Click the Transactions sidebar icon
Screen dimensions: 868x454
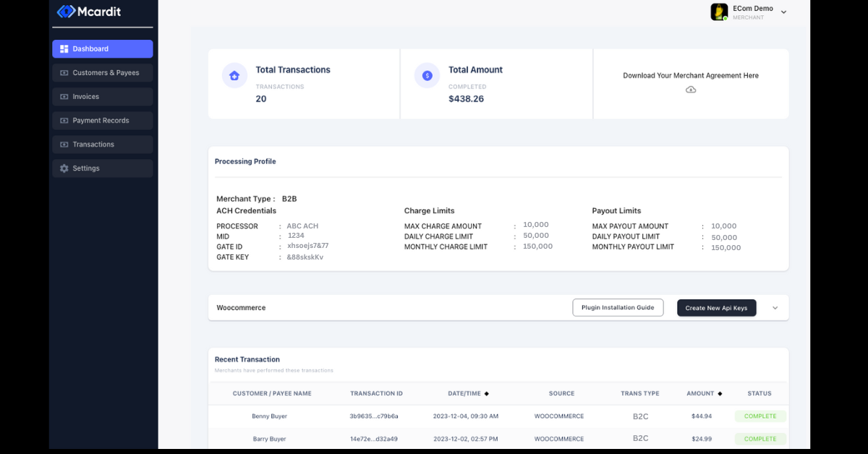point(64,145)
